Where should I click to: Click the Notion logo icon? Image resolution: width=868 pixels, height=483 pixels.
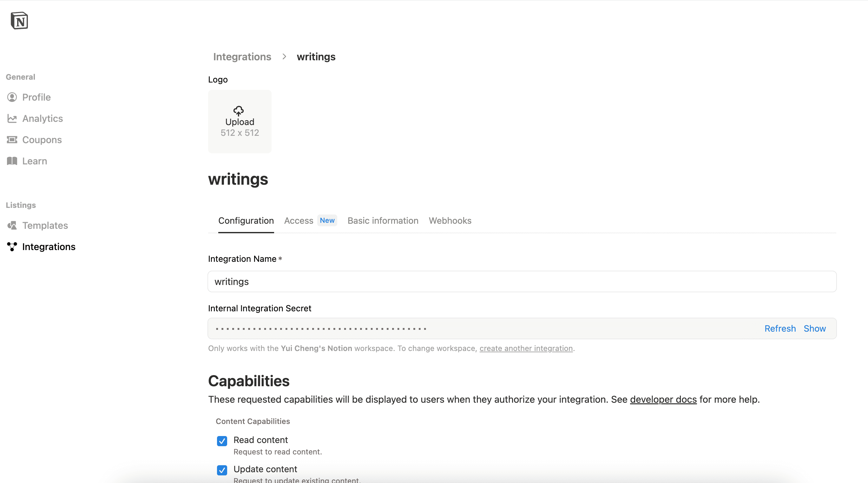tap(19, 21)
